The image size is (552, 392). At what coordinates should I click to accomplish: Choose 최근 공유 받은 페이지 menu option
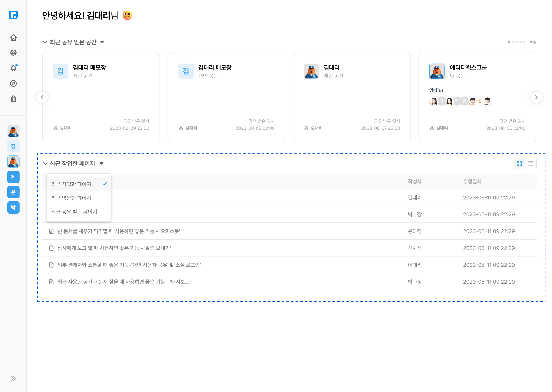(x=74, y=212)
